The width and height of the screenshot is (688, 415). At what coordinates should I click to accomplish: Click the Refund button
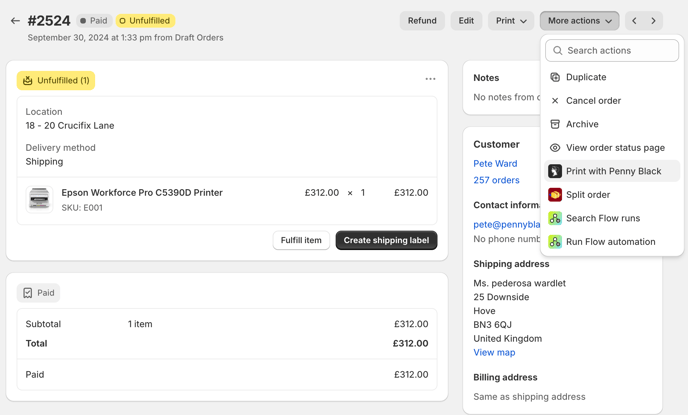(422, 21)
